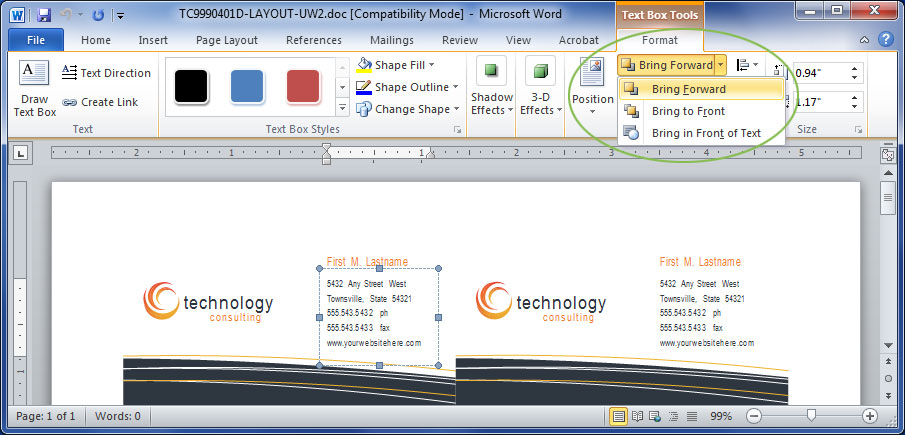Pick the blue text box style swatch
Viewport: 905px width, 435px height.
(247, 87)
